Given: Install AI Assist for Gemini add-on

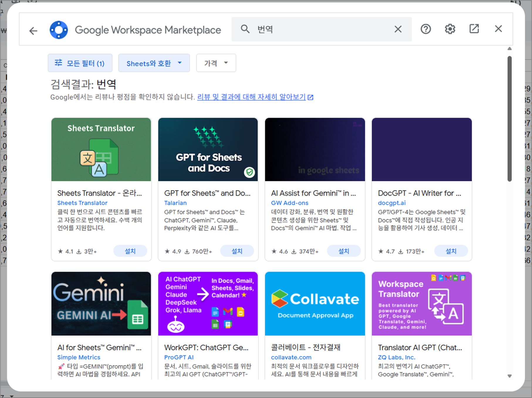Looking at the screenshot, I should tap(344, 251).
